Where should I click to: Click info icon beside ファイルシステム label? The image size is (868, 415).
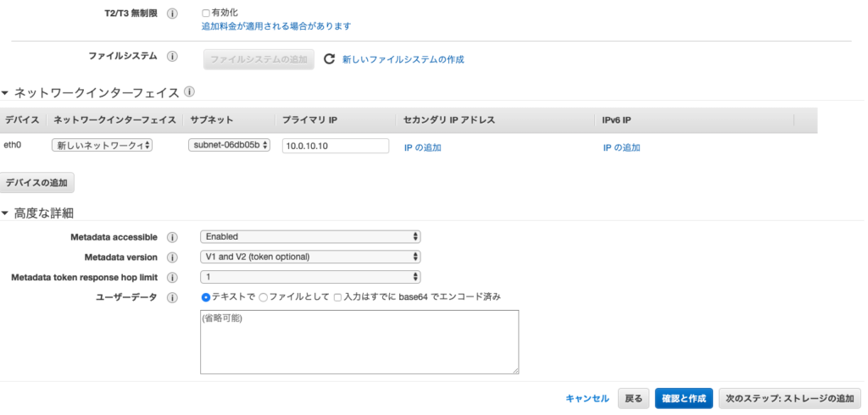pos(173,57)
